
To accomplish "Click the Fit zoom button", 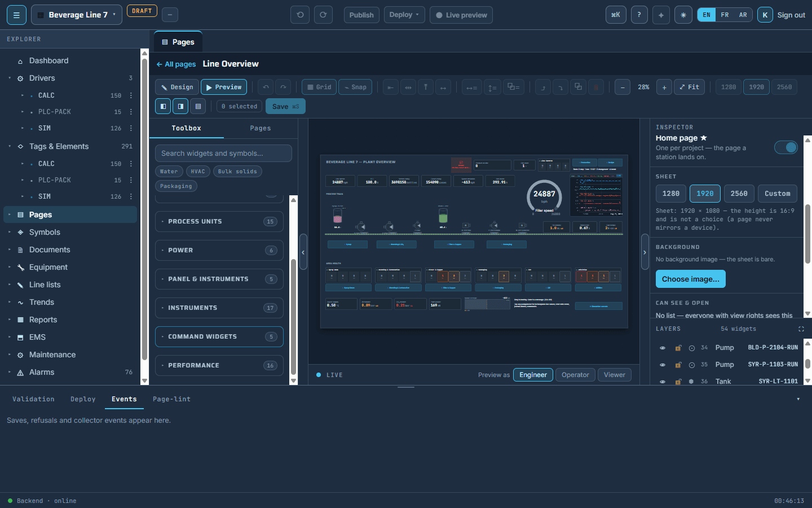I will 689,87.
